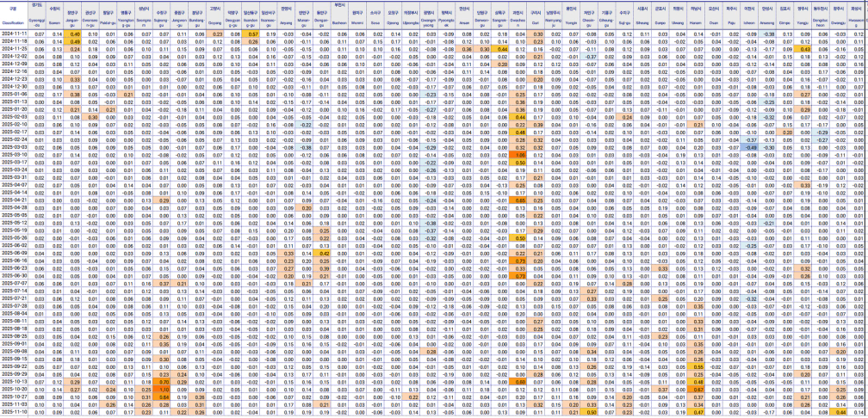
Task: Select the dark orange 1.10 cell under Sujeong-gu
Action: click(x=164, y=390)
